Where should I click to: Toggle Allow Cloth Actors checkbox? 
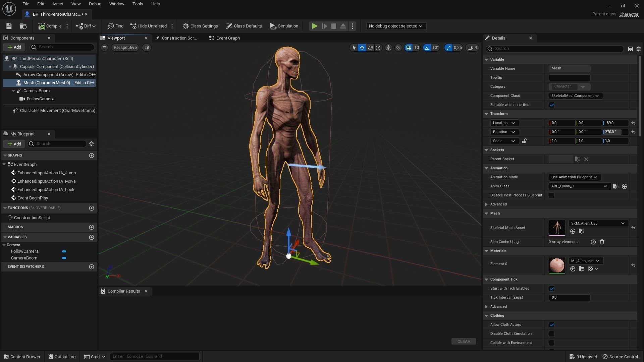551,325
